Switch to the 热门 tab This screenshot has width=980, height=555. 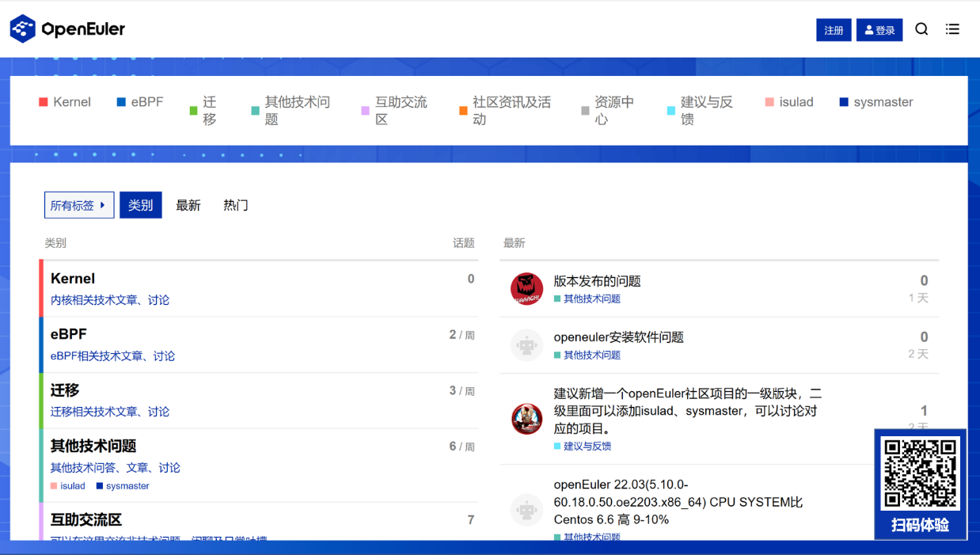pos(236,205)
